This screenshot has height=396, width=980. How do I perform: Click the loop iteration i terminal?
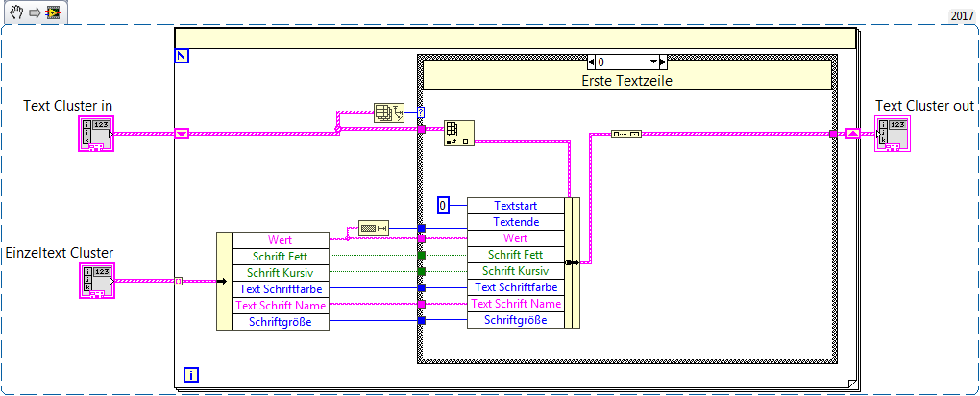pyautogui.click(x=191, y=375)
